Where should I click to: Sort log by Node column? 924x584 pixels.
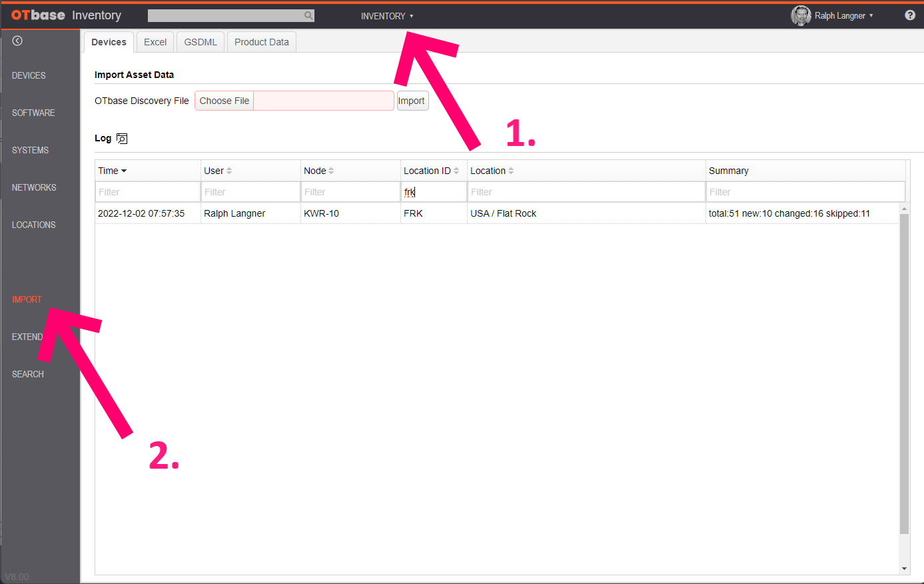click(x=319, y=171)
